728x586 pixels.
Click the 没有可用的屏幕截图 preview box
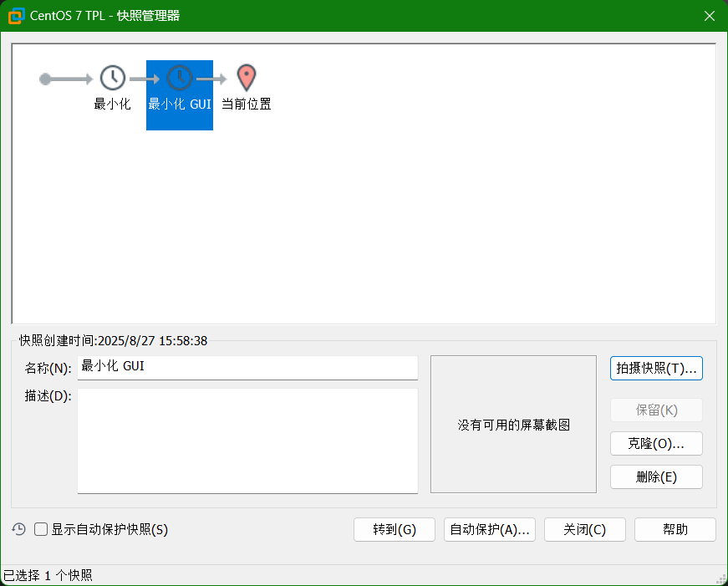coord(513,425)
